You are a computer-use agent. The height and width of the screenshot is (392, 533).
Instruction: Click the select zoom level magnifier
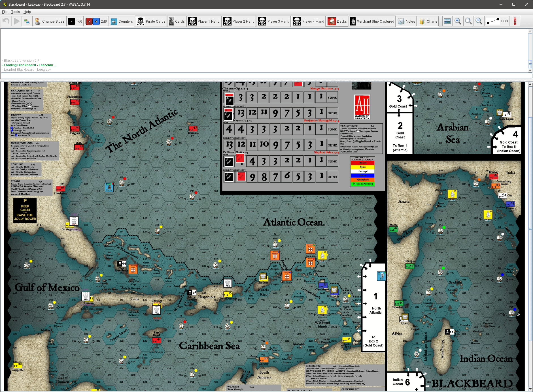click(x=468, y=21)
